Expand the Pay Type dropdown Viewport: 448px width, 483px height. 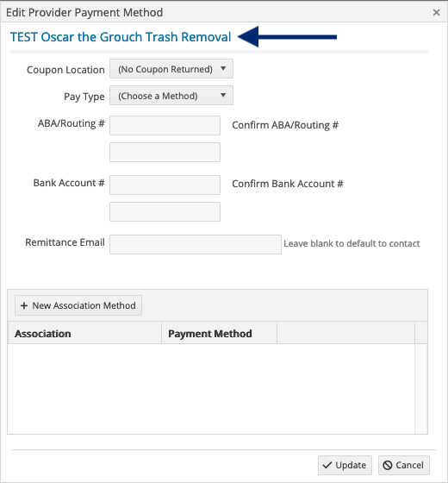click(171, 96)
